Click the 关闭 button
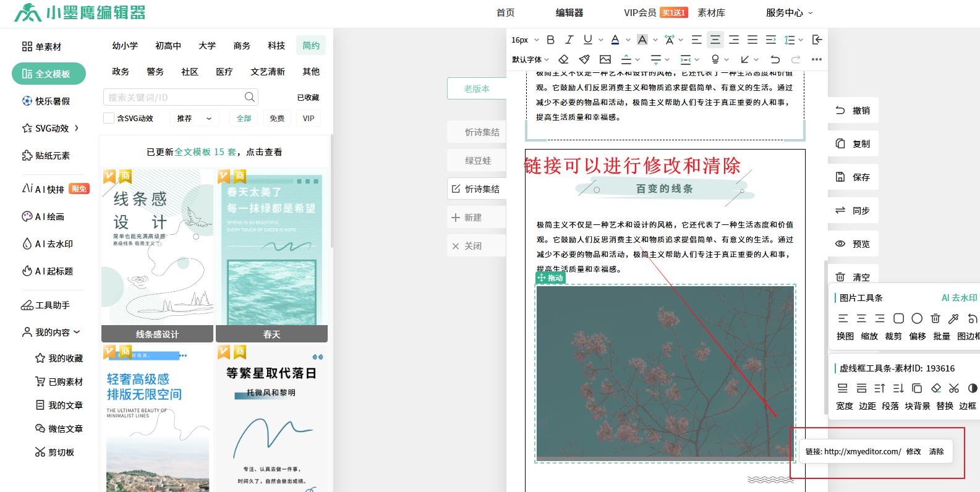The height and width of the screenshot is (492, 980). tap(476, 246)
